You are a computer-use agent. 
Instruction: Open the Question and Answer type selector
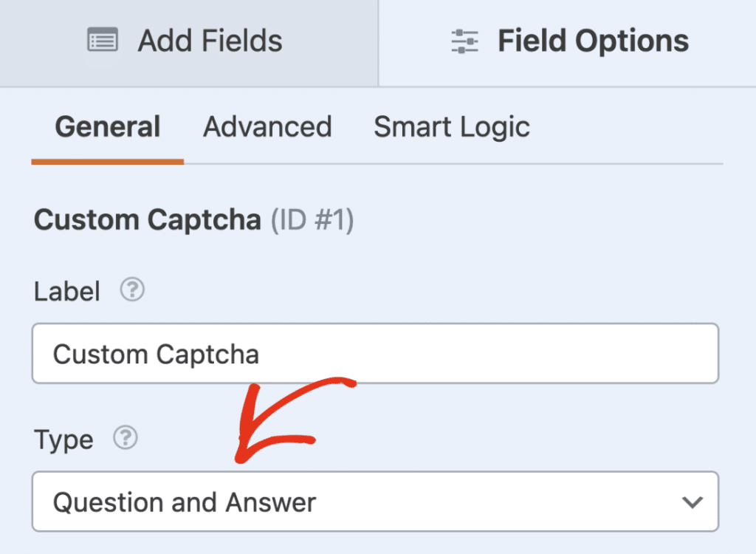click(x=375, y=502)
